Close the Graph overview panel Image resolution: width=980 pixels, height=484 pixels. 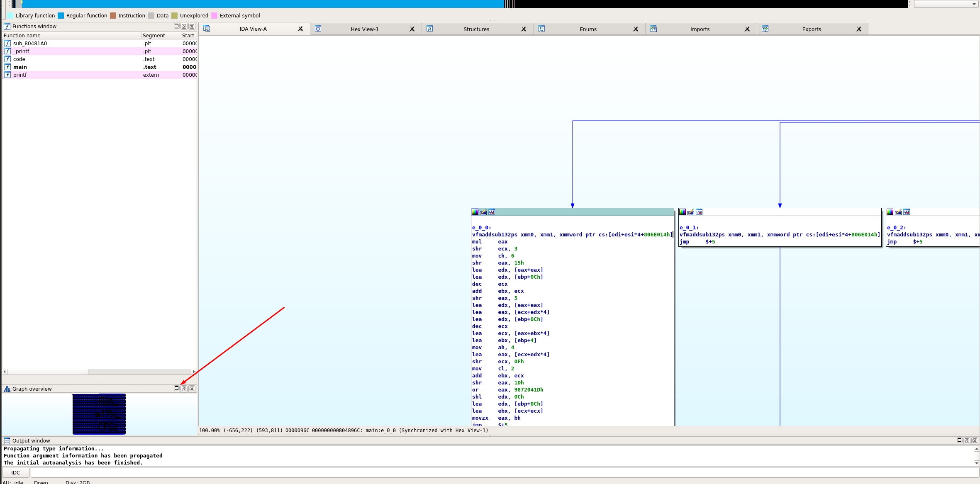tap(192, 389)
